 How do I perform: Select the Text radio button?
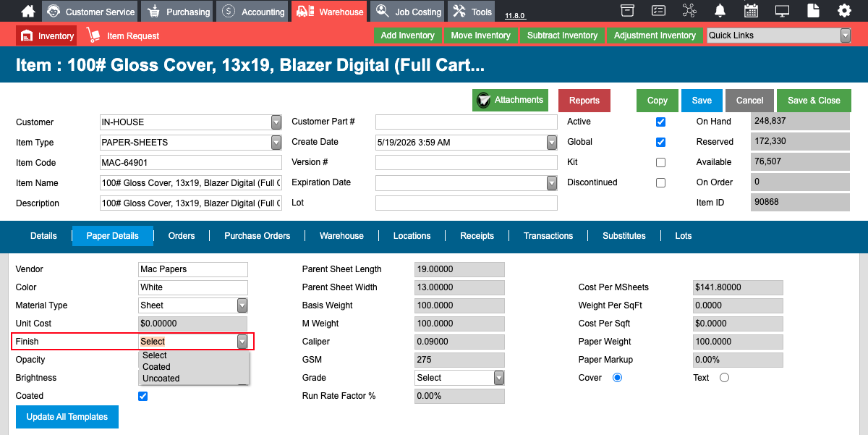point(724,378)
